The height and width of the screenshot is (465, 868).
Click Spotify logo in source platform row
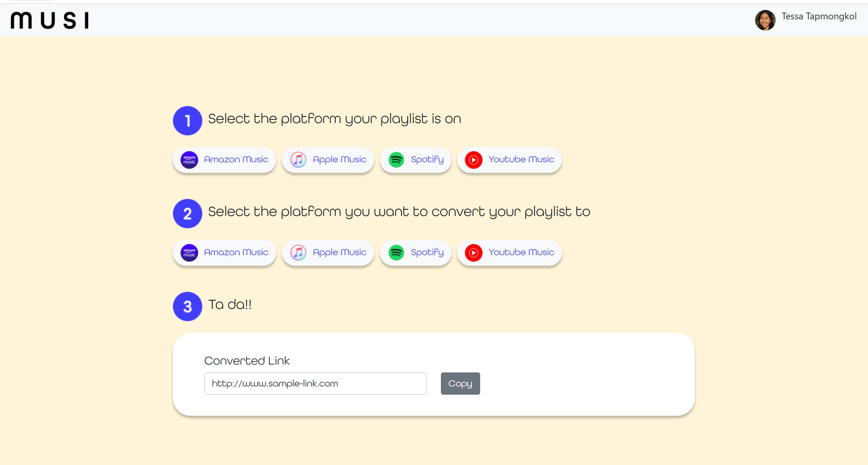pos(396,160)
